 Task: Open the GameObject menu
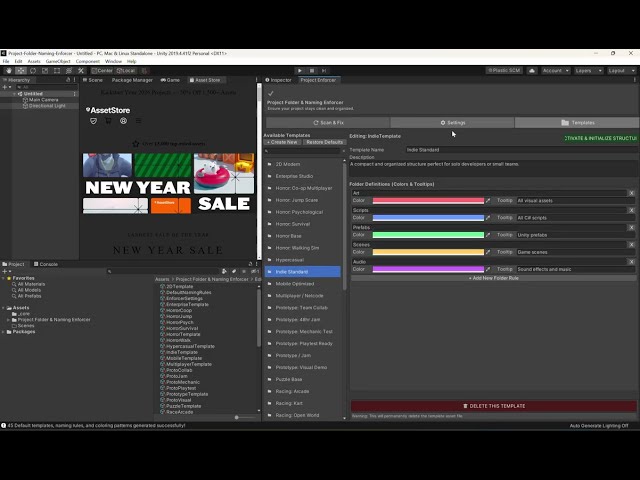[58, 61]
